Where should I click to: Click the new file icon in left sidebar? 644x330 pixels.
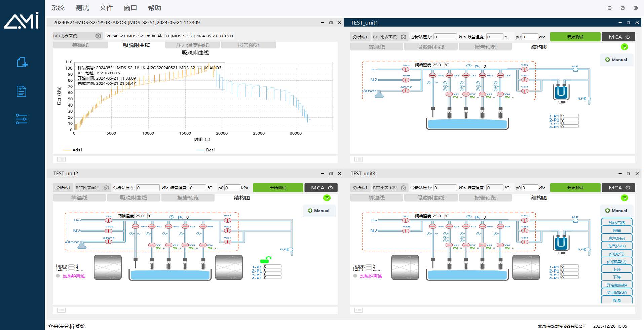[22, 62]
